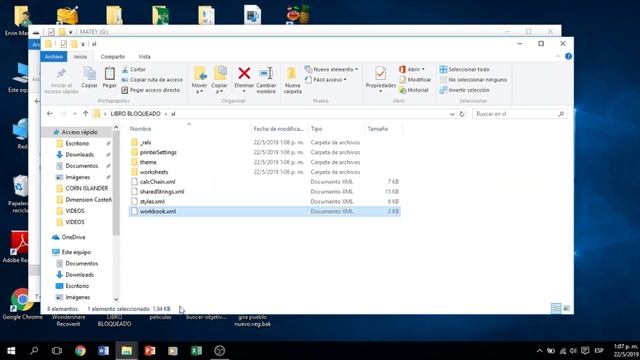Viewport: 640px width, 360px height.
Task: Select the sharedStrings.xml file
Action: tap(162, 191)
